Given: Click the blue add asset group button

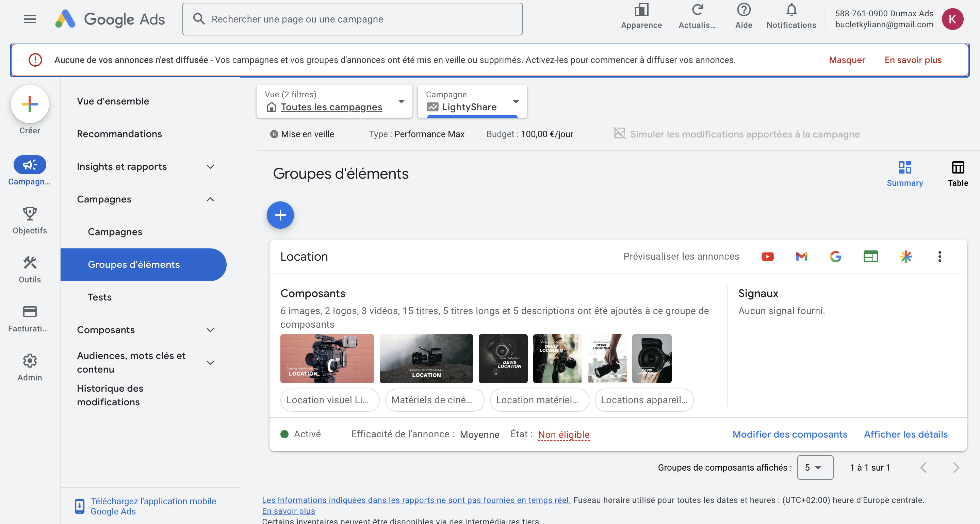Looking at the screenshot, I should click(x=280, y=215).
